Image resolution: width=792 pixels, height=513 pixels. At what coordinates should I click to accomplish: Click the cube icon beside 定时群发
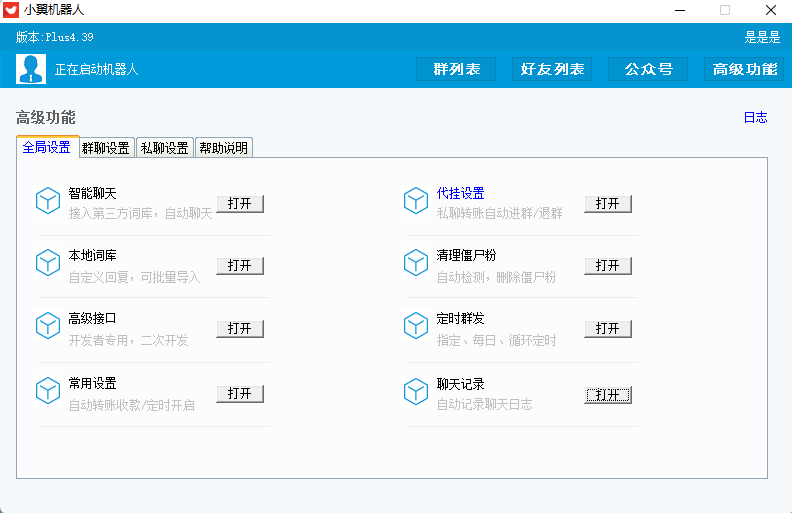tap(416, 326)
